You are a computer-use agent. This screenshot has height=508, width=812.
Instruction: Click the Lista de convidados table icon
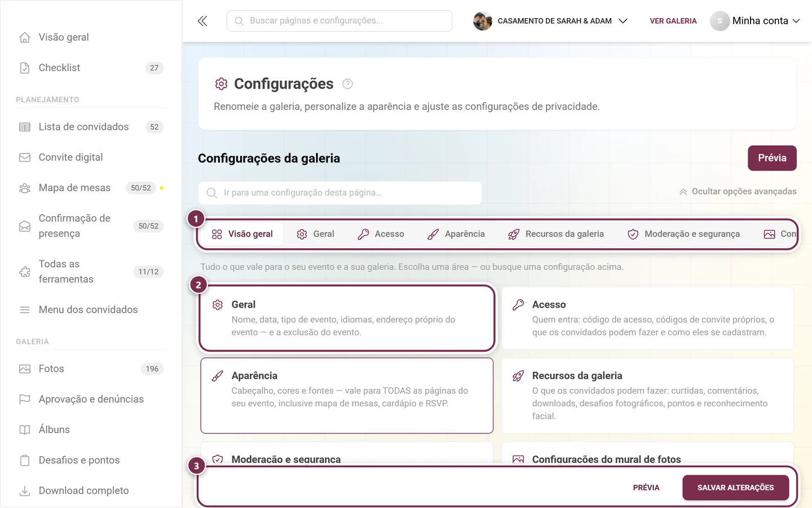pyautogui.click(x=25, y=127)
